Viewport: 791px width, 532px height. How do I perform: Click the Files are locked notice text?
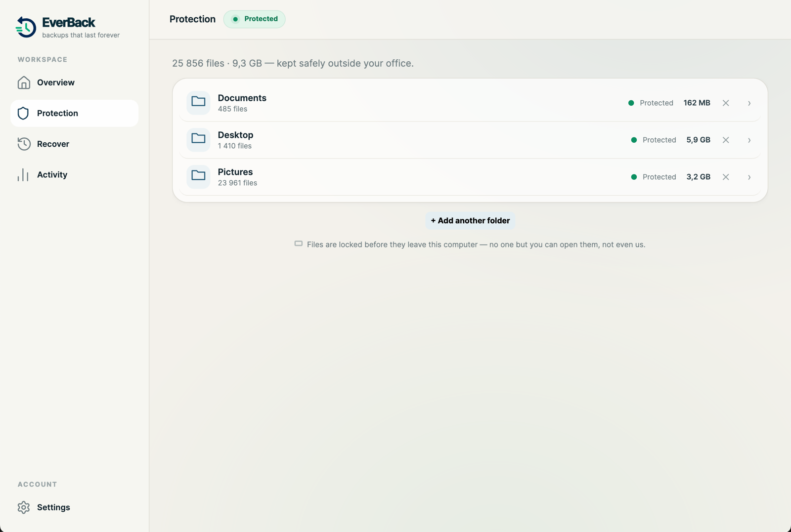(476, 245)
